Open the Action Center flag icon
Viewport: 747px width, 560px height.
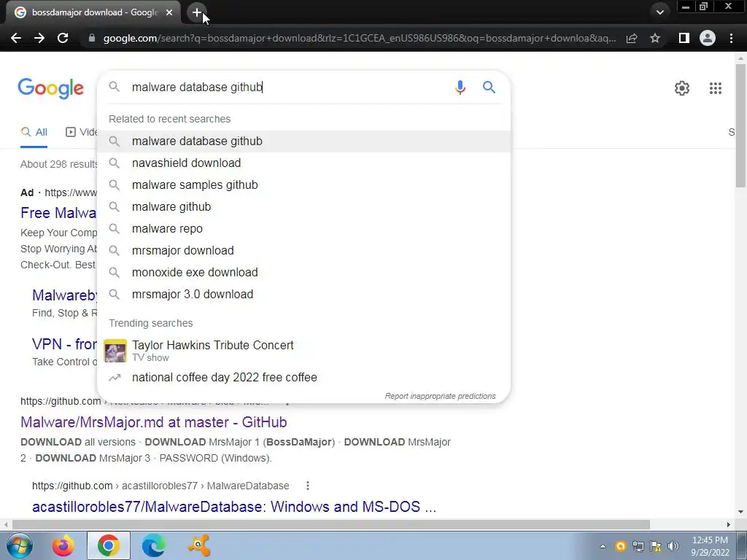(656, 546)
